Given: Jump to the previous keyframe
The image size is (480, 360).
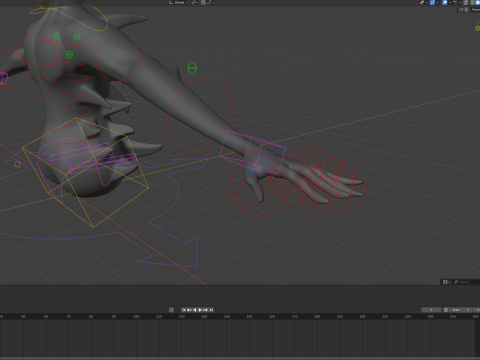Looking at the screenshot, I should [189, 310].
